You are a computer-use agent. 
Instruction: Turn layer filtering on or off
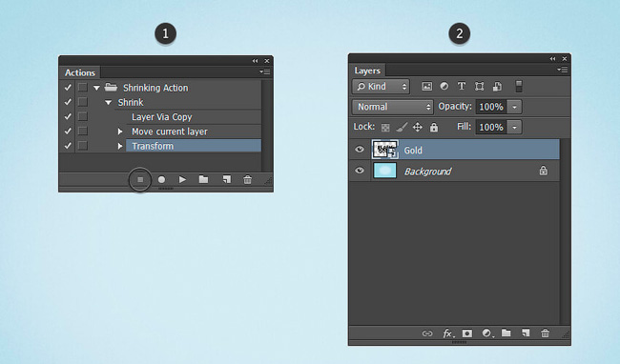(519, 86)
